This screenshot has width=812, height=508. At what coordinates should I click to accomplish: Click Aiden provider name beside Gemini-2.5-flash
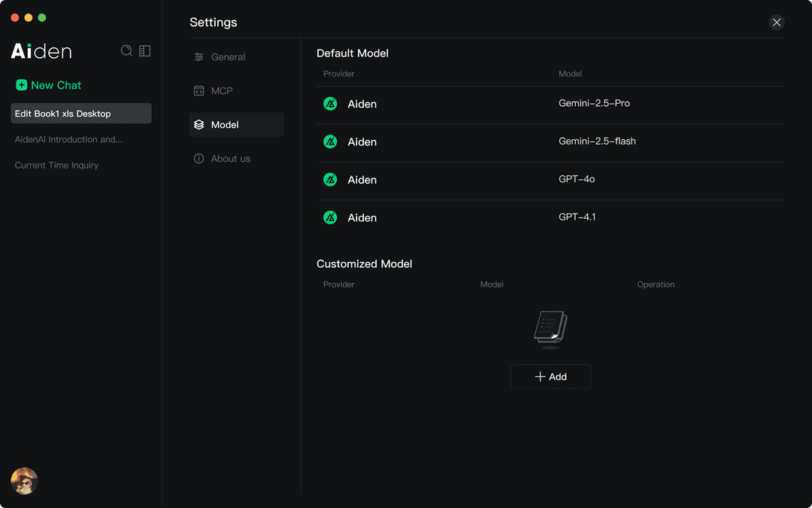[x=362, y=142]
